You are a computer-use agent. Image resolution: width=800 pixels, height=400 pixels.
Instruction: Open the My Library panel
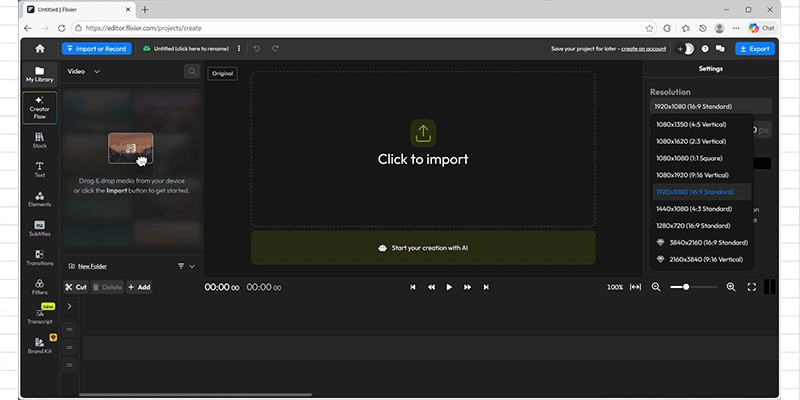tap(40, 74)
